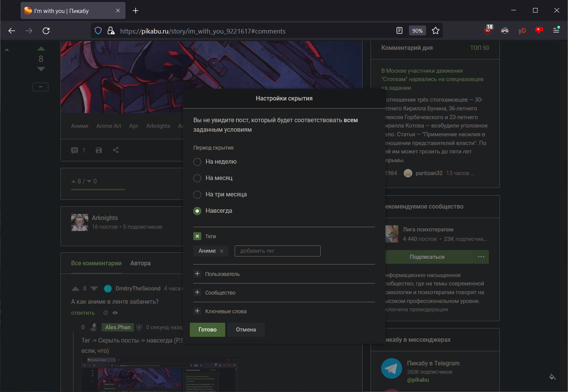Focus the добавить тег input field
The height and width of the screenshot is (392, 568).
pos(278,251)
